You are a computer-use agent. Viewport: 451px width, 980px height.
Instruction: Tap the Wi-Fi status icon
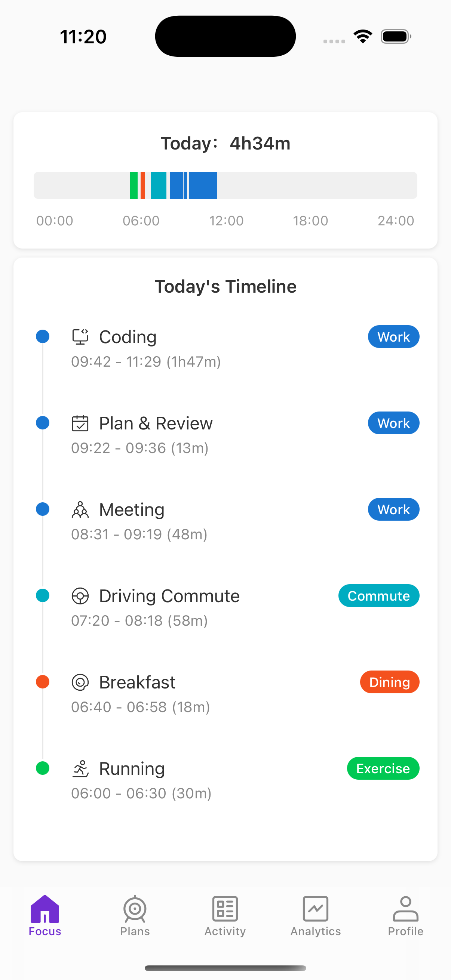363,37
